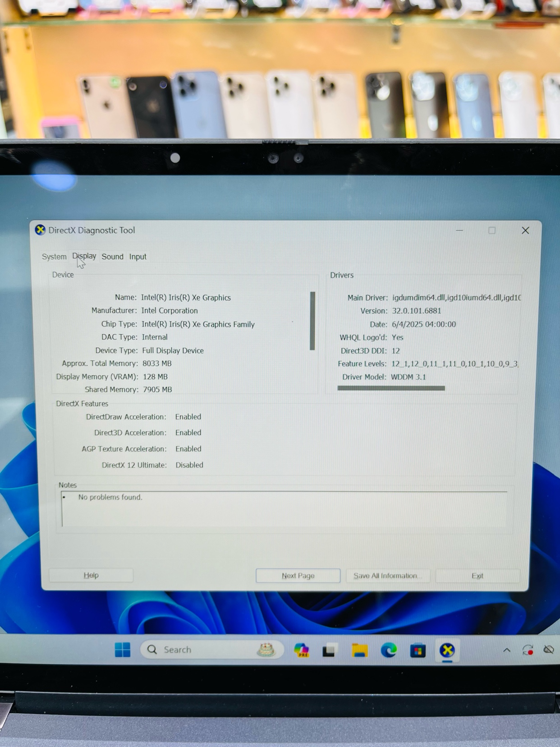
Task: Click the Save All Information button
Action: point(387,576)
